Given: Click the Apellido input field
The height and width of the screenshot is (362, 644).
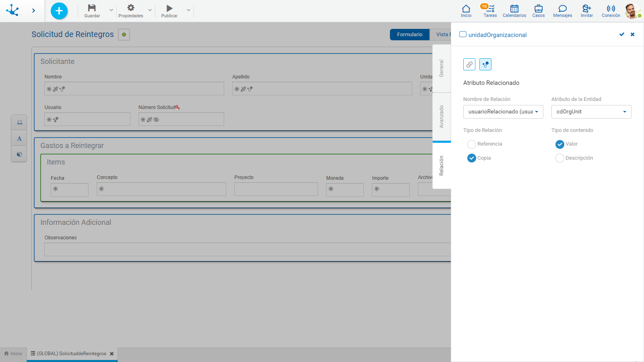Looking at the screenshot, I should 322,88.
